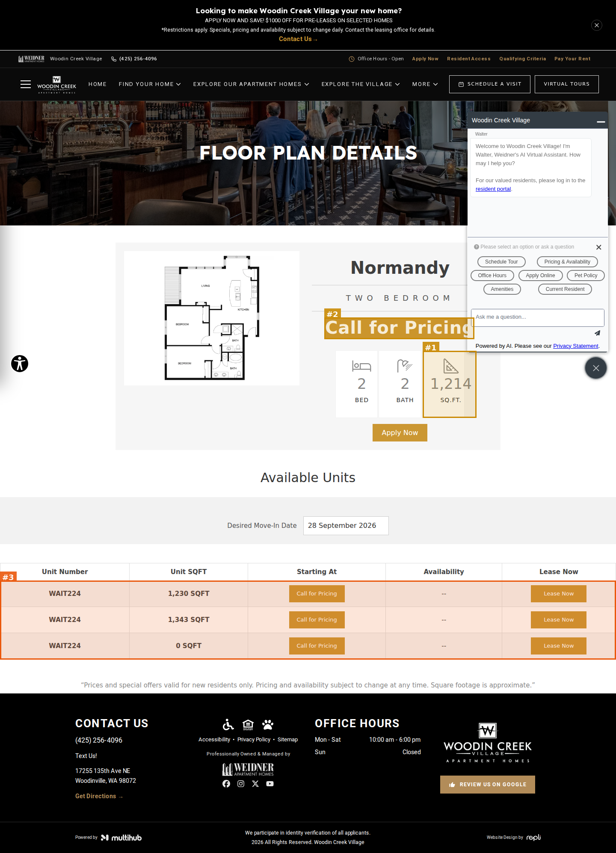Click the wheelchair accessibility icon in footer
Image resolution: width=616 pixels, height=853 pixels.
point(228,724)
